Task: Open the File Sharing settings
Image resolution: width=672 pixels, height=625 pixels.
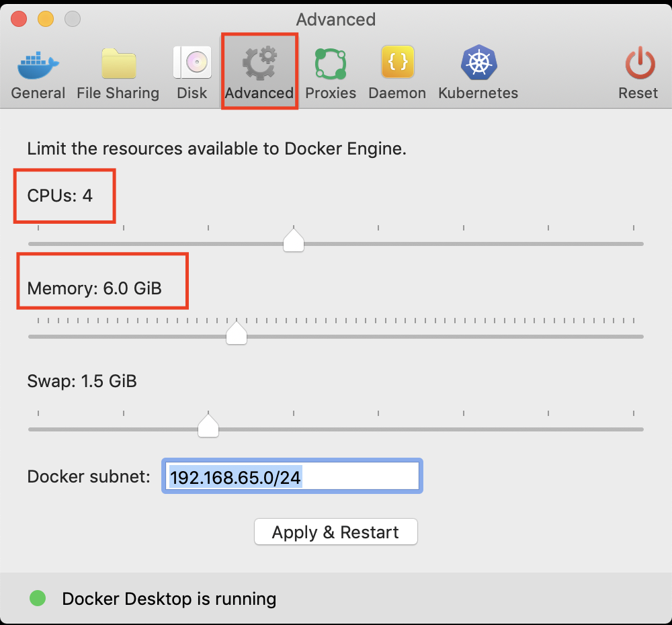Action: point(118,71)
